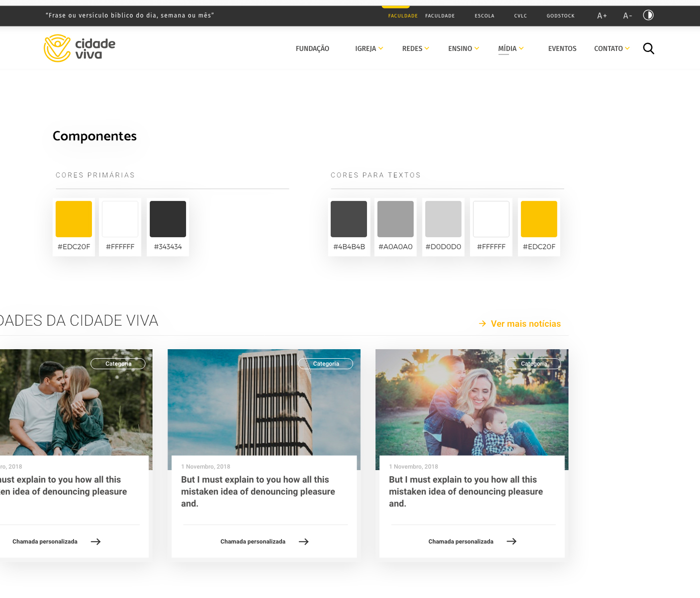Open the tall building photo thumbnail
This screenshot has width=700, height=598.
tap(264, 402)
